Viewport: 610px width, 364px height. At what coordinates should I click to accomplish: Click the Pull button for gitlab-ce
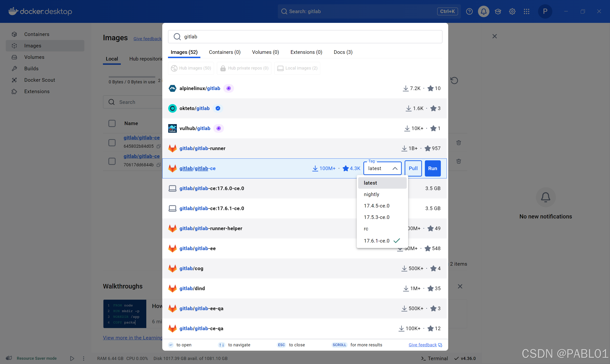coord(413,168)
